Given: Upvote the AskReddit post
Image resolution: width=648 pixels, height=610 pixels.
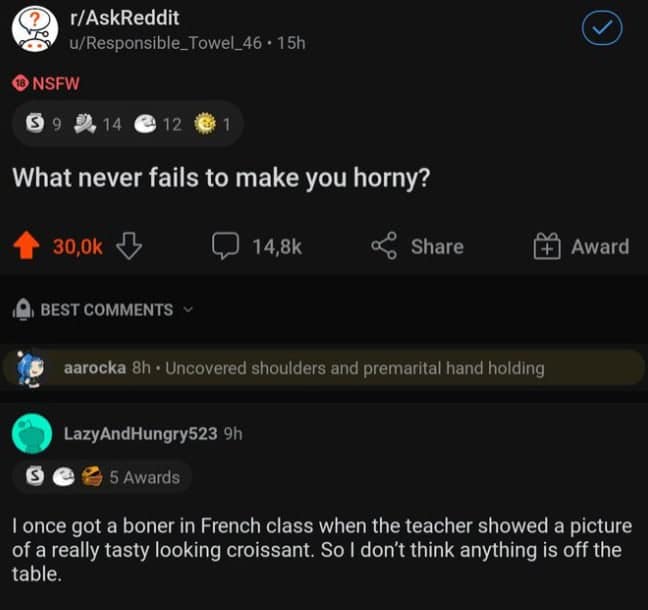Looking at the screenshot, I should (x=29, y=246).
